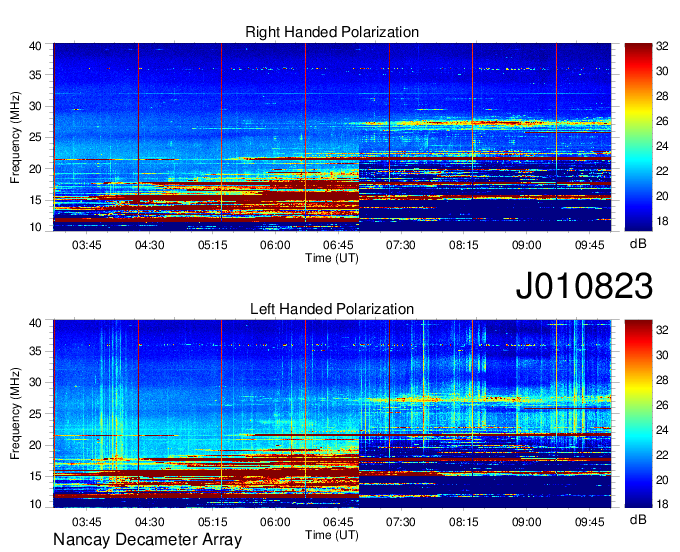
Task: Click the Left Handed Polarization title
Action: click(x=332, y=309)
